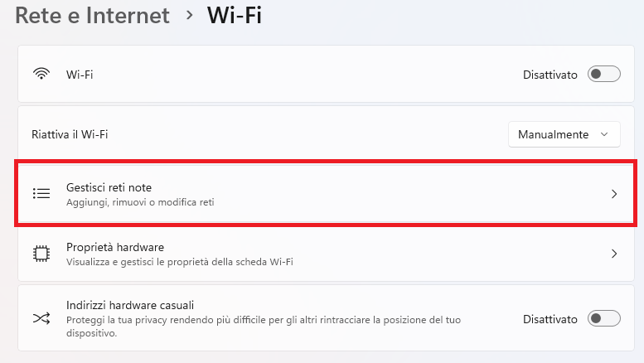Go back to Rete e Internet breadcrumb
The width and height of the screenshot is (644, 363).
92,16
